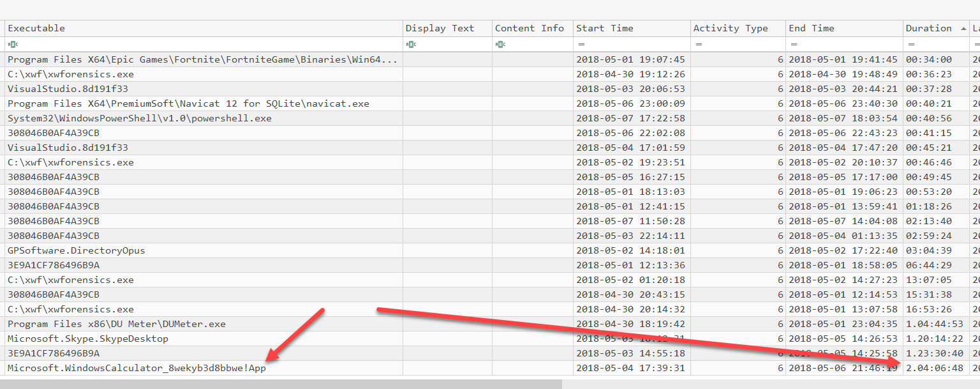The width and height of the screenshot is (980, 389).
Task: Click end time 2018-05-01 19:06:23
Action: click(x=843, y=192)
